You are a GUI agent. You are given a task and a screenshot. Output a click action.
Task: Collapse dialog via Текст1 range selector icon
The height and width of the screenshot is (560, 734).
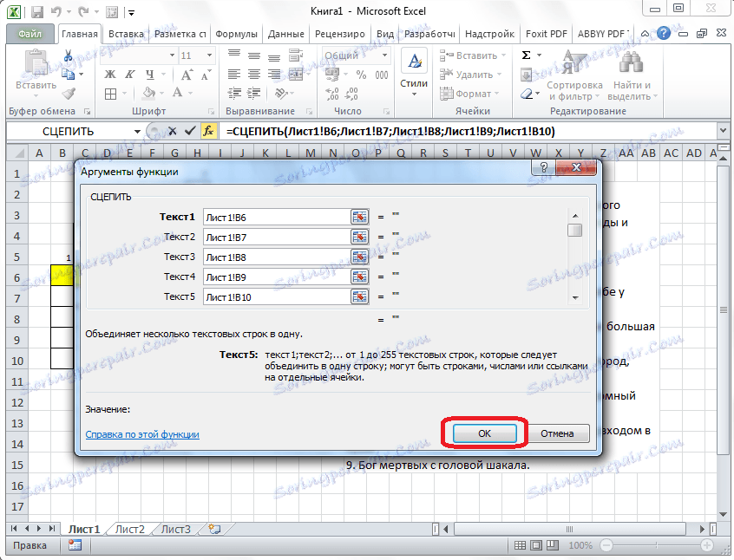click(x=359, y=217)
